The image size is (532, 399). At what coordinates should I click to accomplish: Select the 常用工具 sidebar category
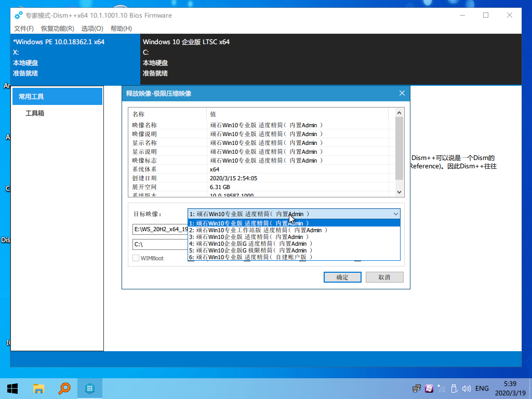57,96
